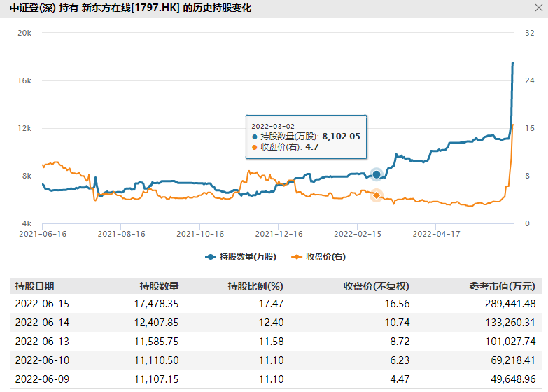
Task: Toggle the 持股数量(万股) legend series
Action: 241,257
